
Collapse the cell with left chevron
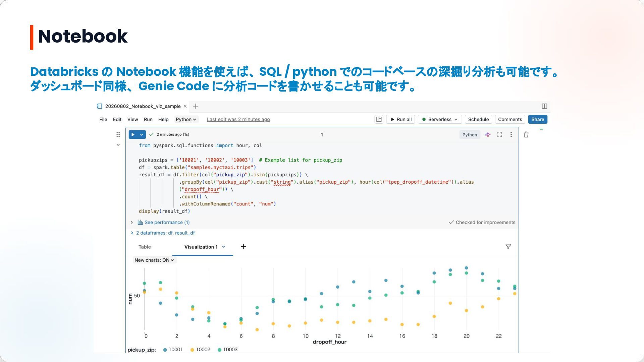click(x=118, y=145)
